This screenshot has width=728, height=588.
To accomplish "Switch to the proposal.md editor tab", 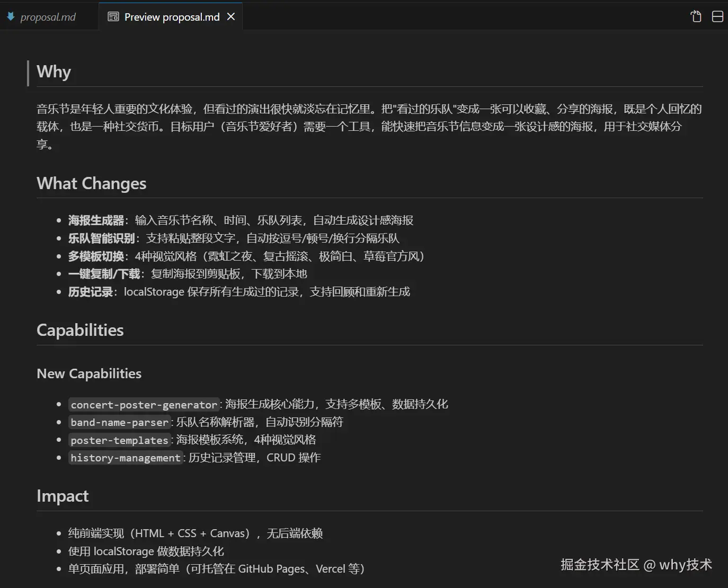I will click(49, 17).
